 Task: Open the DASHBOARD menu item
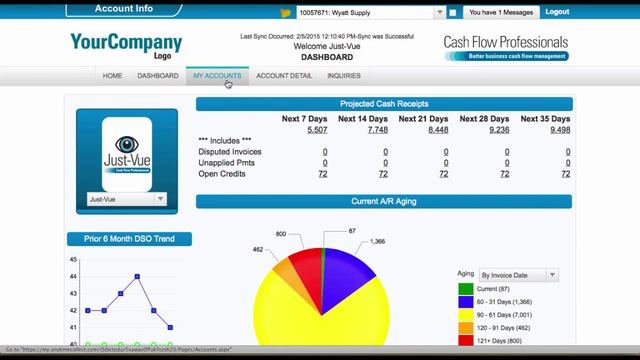158,76
